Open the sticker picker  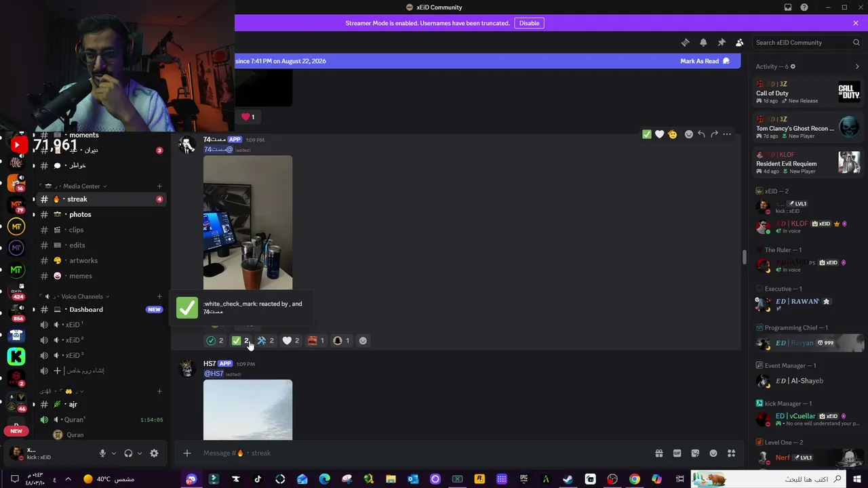[x=695, y=453]
